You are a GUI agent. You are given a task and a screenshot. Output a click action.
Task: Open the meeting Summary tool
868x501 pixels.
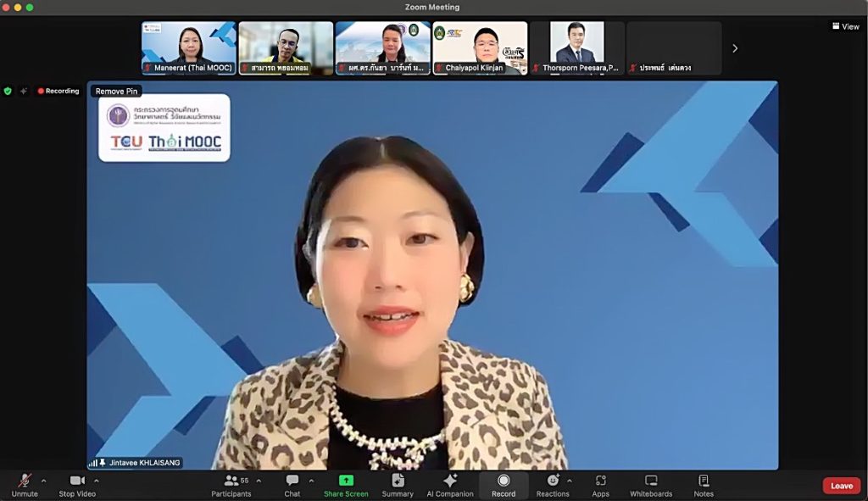398,486
